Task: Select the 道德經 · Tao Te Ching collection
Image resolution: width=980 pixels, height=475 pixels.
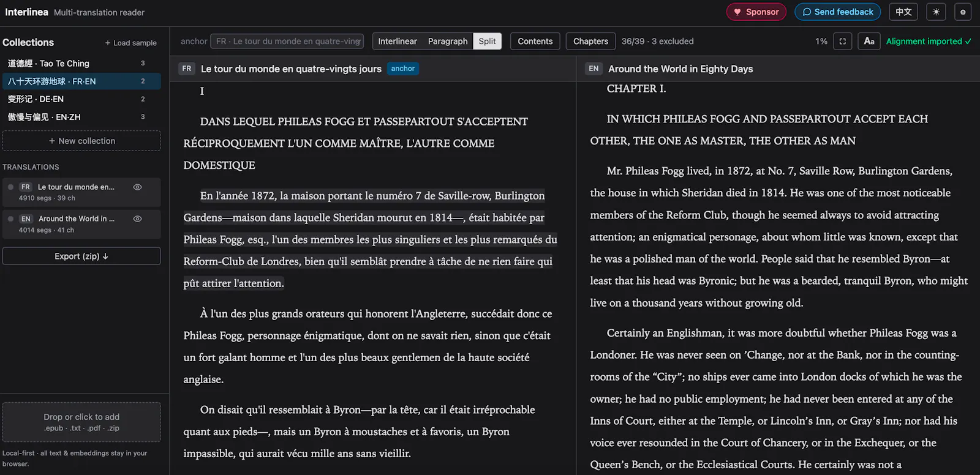Action: tap(81, 64)
